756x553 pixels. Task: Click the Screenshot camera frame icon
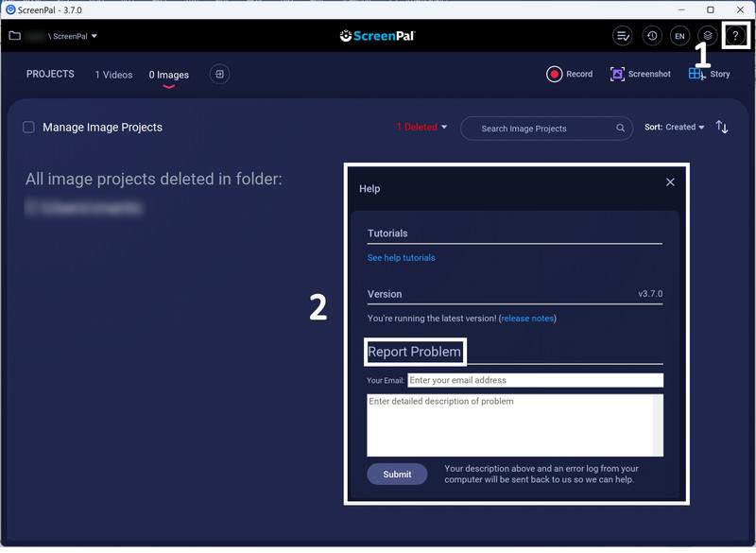click(x=618, y=75)
